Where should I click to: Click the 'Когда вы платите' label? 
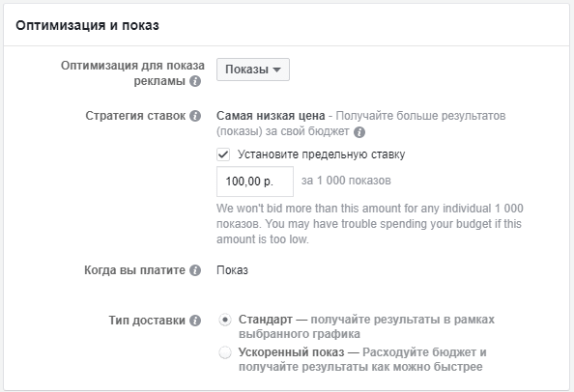(134, 270)
